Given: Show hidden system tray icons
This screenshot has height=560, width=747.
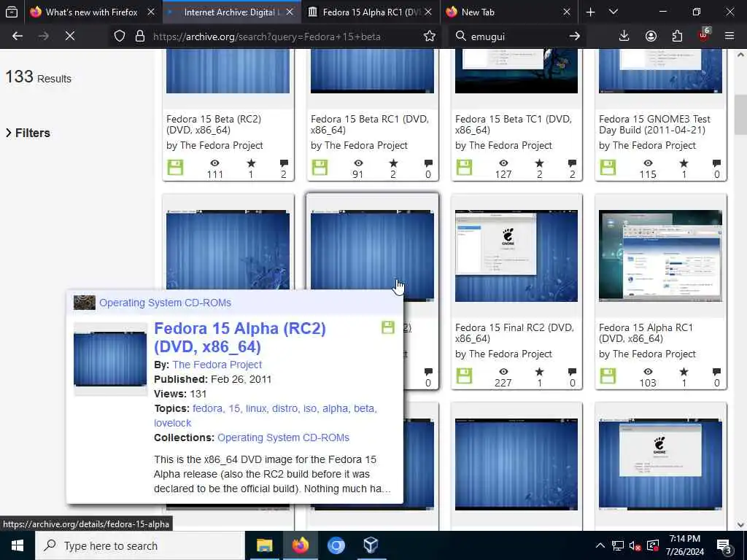Looking at the screenshot, I should point(600,545).
